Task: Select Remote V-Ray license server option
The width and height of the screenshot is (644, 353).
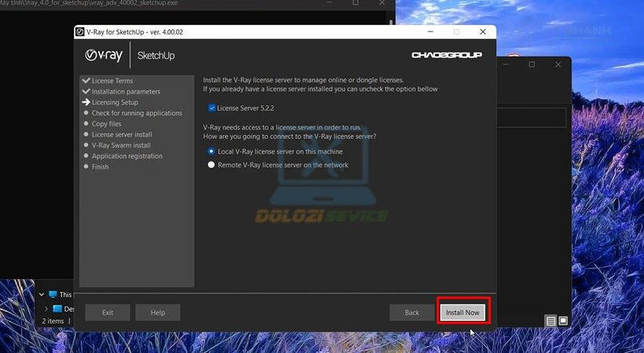Action: point(211,165)
